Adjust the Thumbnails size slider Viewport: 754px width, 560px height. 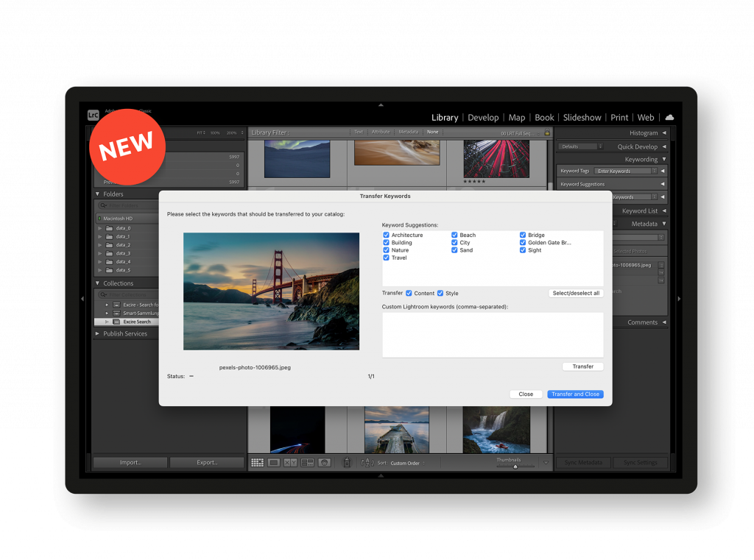[515, 467]
